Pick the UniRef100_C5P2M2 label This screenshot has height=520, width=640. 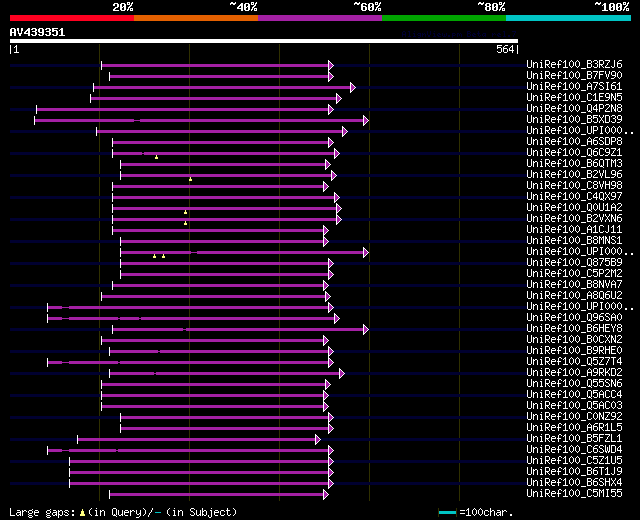pos(574,274)
